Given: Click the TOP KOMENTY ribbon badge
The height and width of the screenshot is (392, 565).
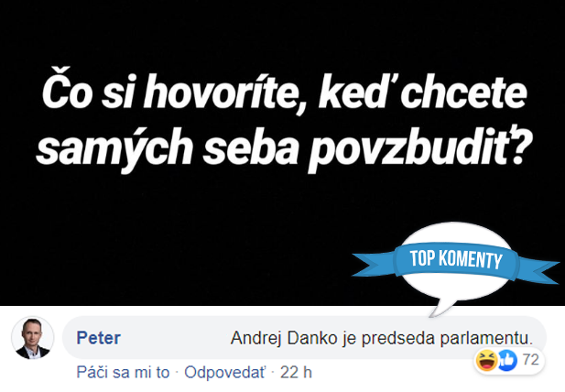Looking at the screenshot, I should (456, 259).
